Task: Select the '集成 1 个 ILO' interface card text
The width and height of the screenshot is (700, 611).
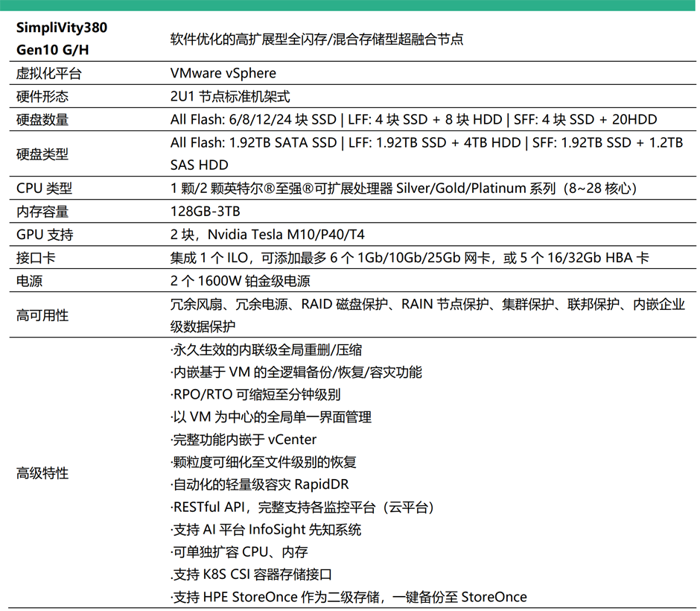Action: click(209, 258)
